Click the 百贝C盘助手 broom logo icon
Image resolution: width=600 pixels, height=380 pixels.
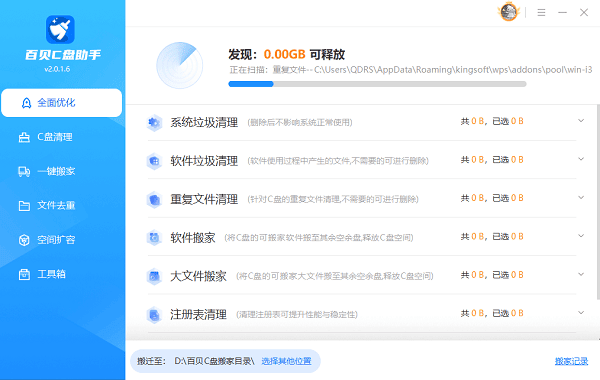pos(60,29)
